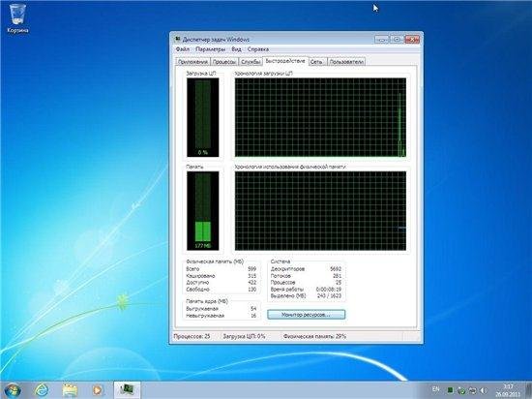Click the volume speaker tray icon

click(484, 390)
